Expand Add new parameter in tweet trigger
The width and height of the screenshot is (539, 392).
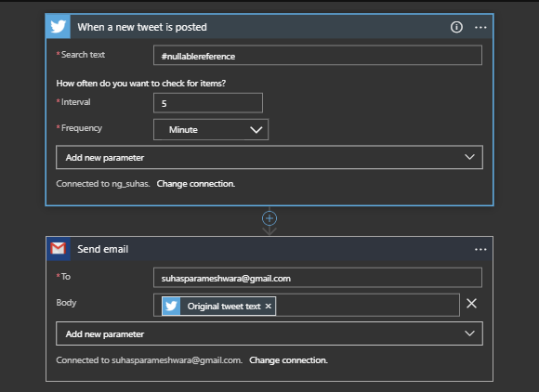point(269,157)
